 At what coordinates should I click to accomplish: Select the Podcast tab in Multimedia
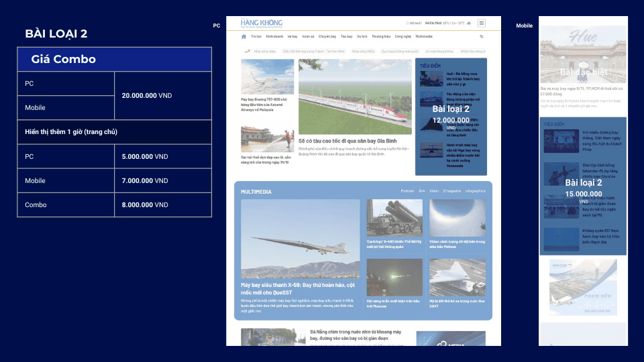(407, 191)
